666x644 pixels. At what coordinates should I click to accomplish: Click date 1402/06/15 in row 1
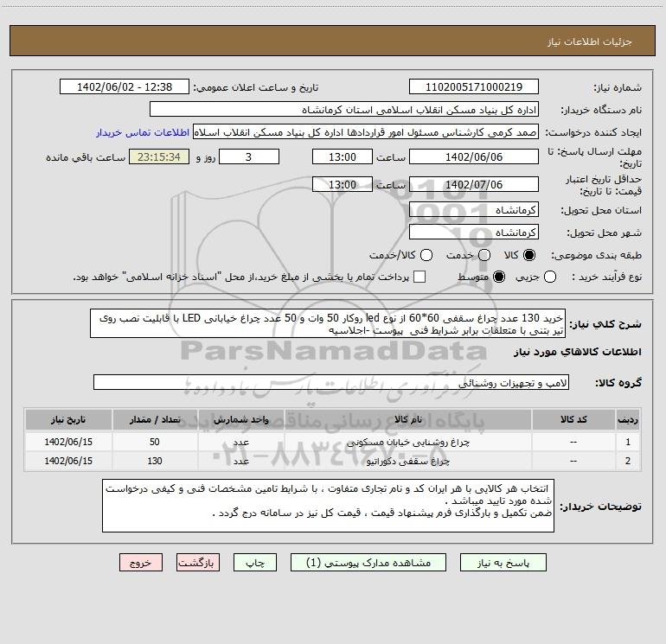pos(68,442)
